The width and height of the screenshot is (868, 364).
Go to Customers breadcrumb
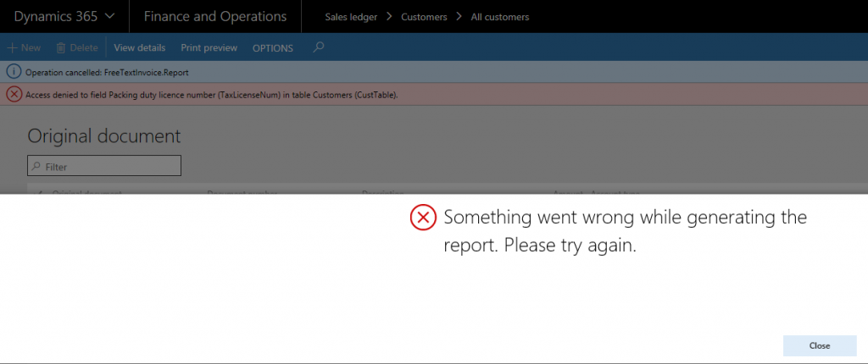(x=425, y=17)
